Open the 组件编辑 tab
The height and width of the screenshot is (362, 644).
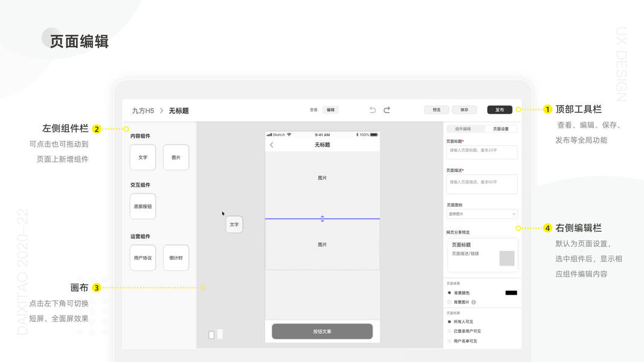(x=464, y=129)
